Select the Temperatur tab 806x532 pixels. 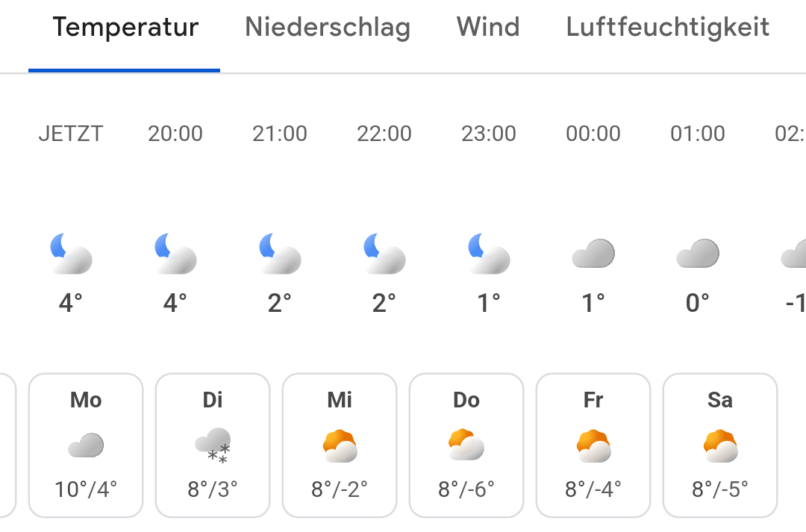[x=125, y=28]
